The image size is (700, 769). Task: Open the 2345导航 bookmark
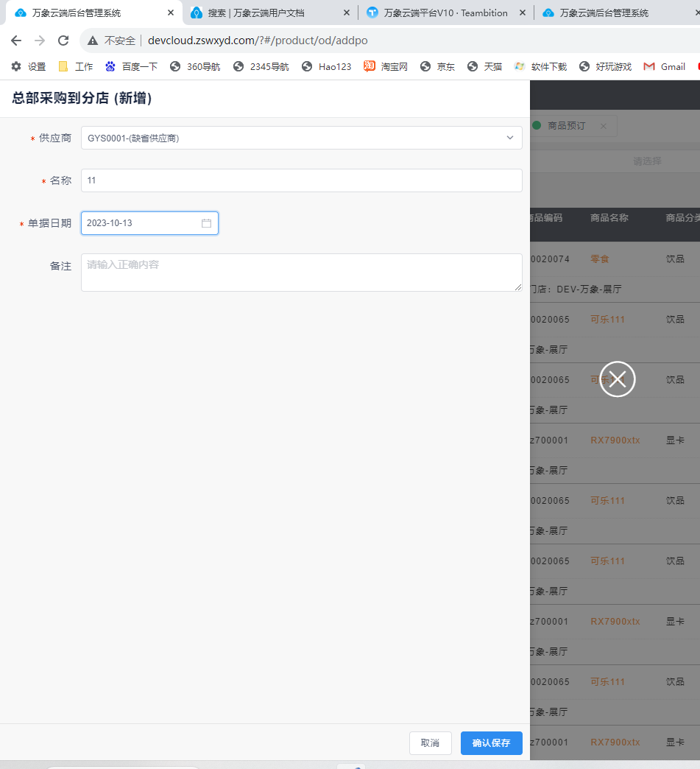coord(261,67)
